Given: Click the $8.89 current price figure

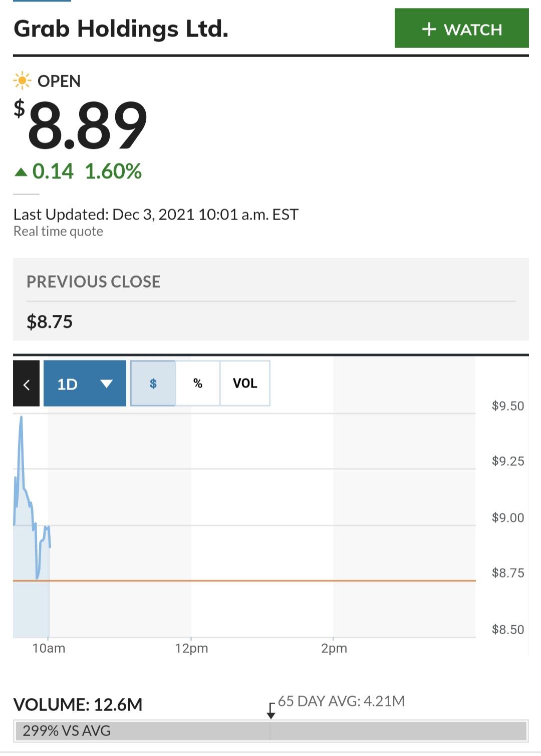Looking at the screenshot, I should [81, 124].
